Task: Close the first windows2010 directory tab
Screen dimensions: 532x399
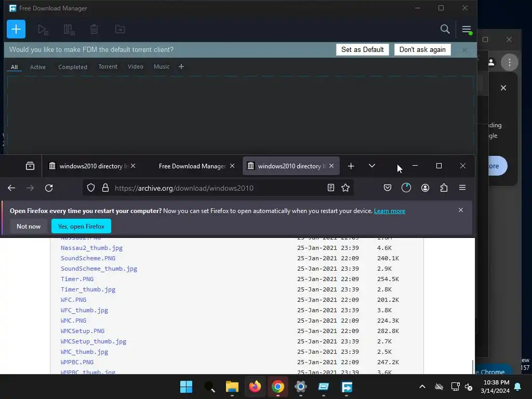Action: [x=133, y=166]
